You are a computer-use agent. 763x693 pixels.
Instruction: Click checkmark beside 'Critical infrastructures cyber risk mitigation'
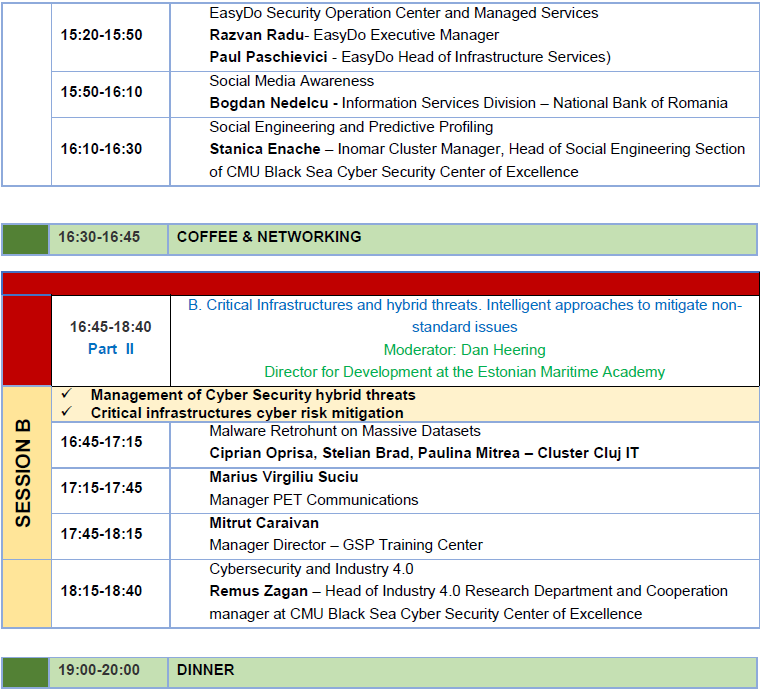tap(67, 412)
